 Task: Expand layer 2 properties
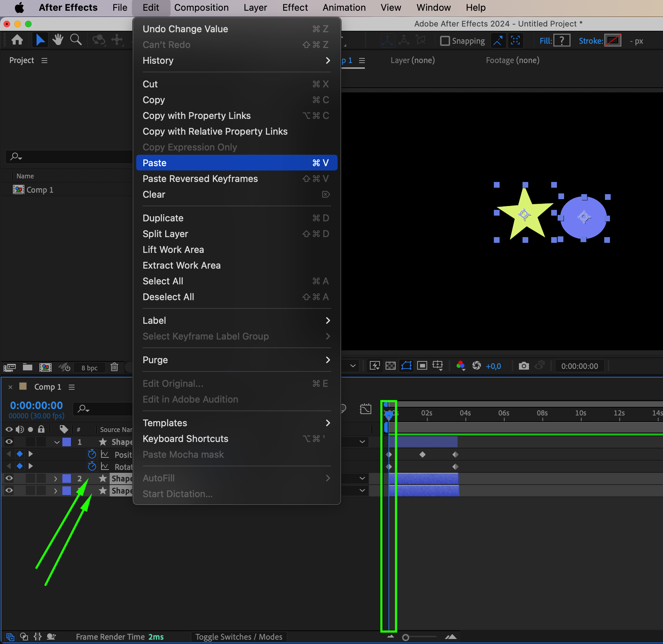tap(56, 479)
